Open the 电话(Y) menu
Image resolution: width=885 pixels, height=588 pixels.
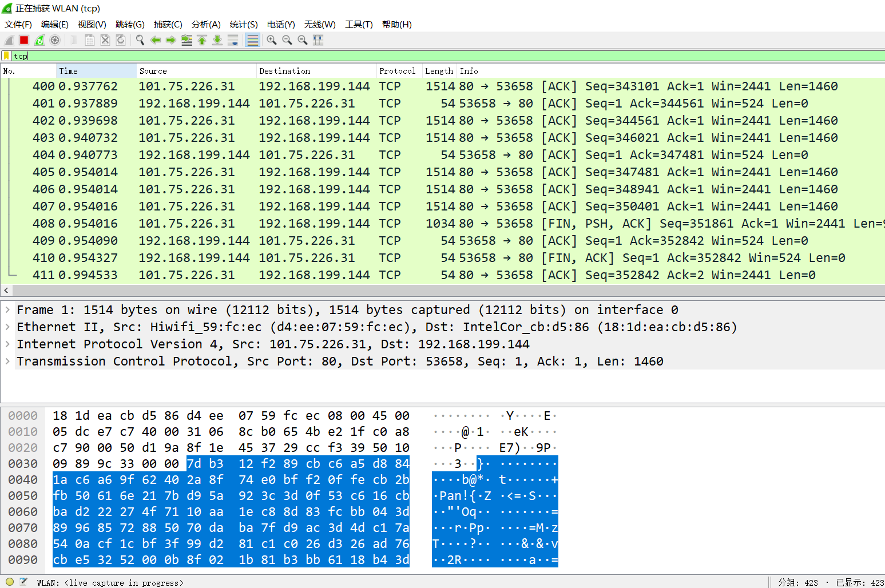click(x=281, y=24)
